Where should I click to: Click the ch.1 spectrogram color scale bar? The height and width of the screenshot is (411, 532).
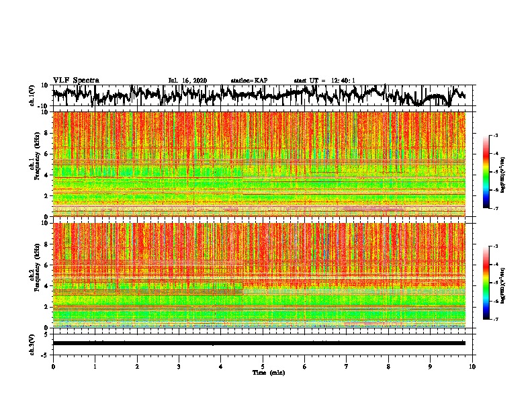(x=486, y=172)
